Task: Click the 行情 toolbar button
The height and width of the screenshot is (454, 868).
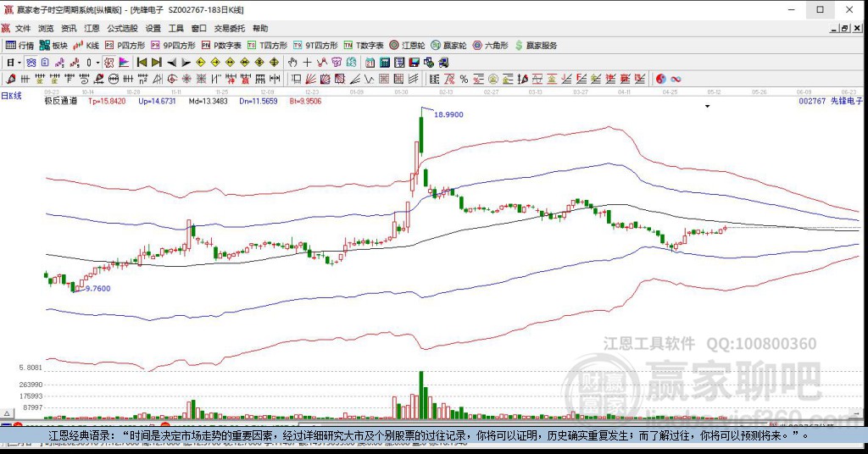Action: pyautogui.click(x=20, y=46)
